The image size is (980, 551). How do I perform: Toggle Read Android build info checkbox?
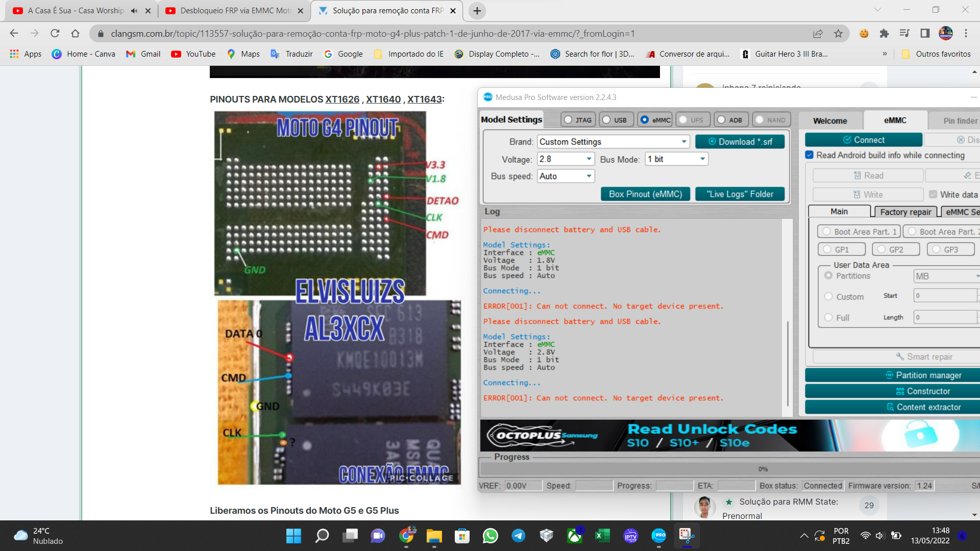pyautogui.click(x=810, y=155)
